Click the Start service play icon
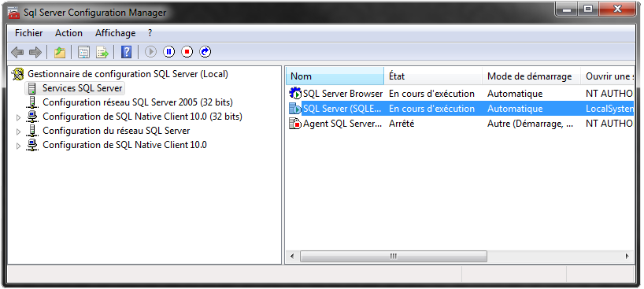644x289 pixels. tap(150, 52)
